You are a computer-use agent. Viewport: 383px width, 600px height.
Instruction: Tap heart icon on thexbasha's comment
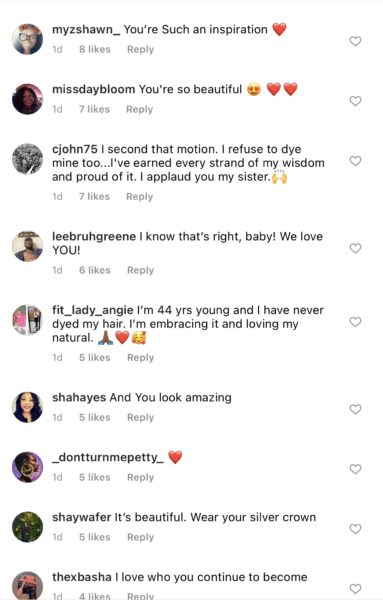point(355,589)
